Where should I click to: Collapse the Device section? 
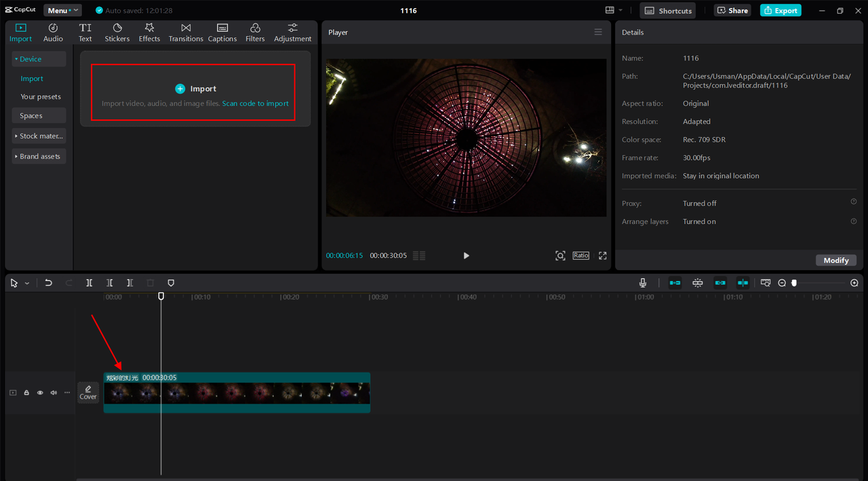point(39,59)
